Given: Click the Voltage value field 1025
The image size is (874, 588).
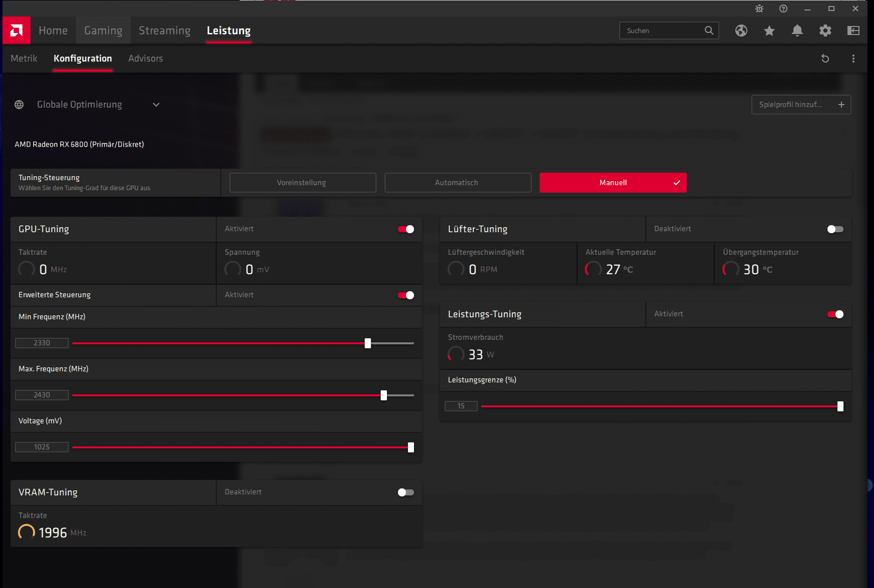Looking at the screenshot, I should (x=42, y=447).
